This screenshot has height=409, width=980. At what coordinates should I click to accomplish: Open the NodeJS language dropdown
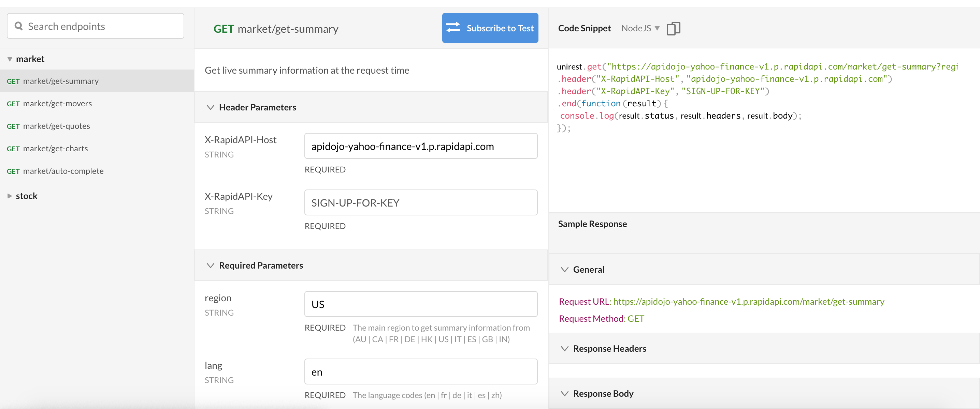coord(640,29)
